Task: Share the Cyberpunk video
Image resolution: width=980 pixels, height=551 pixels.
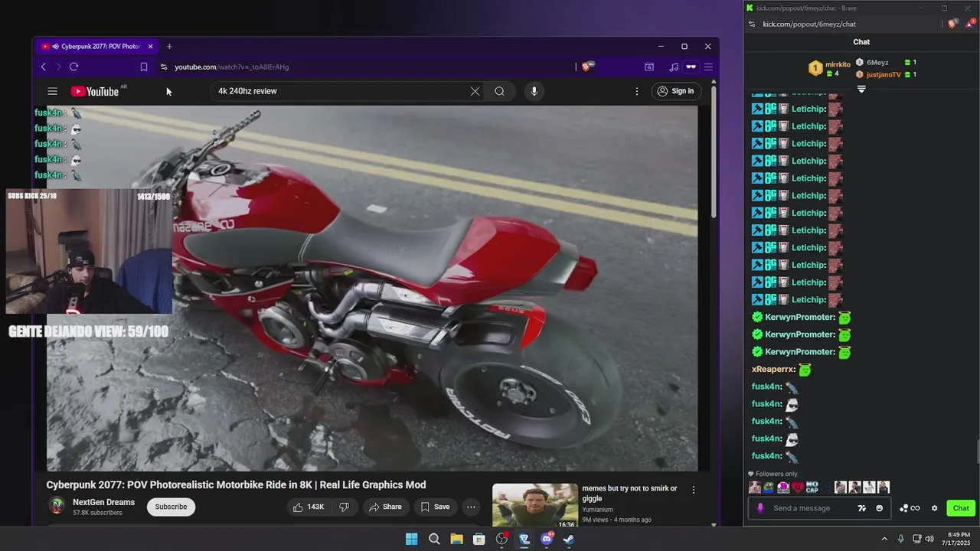Action: click(385, 507)
